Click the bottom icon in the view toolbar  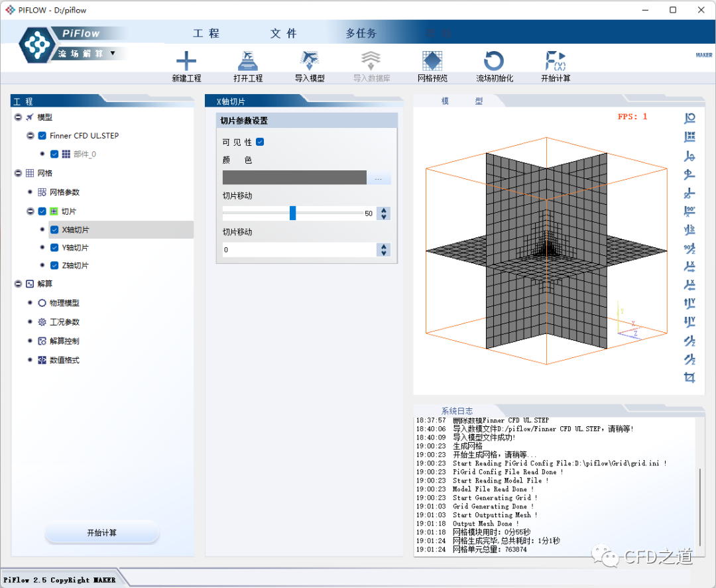pyautogui.click(x=689, y=377)
